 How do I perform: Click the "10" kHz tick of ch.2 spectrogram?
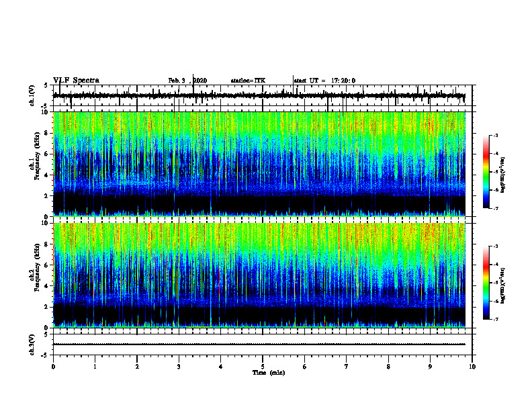[x=45, y=223]
